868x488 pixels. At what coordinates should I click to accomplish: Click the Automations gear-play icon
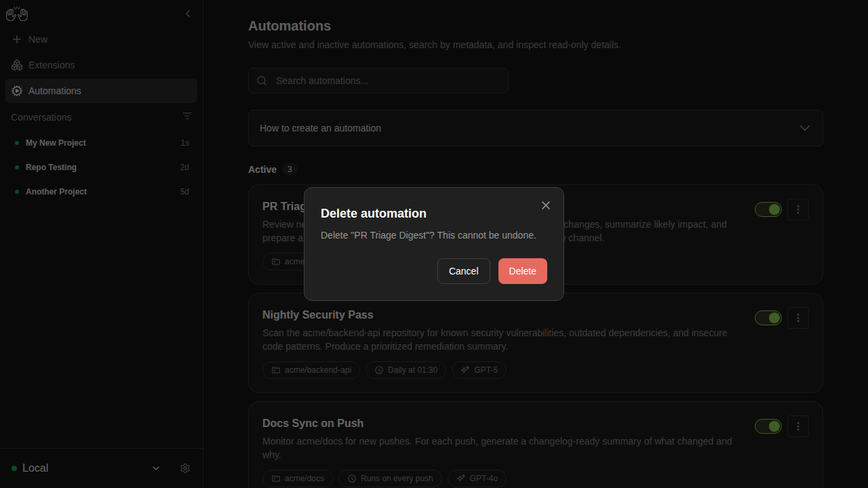click(17, 91)
